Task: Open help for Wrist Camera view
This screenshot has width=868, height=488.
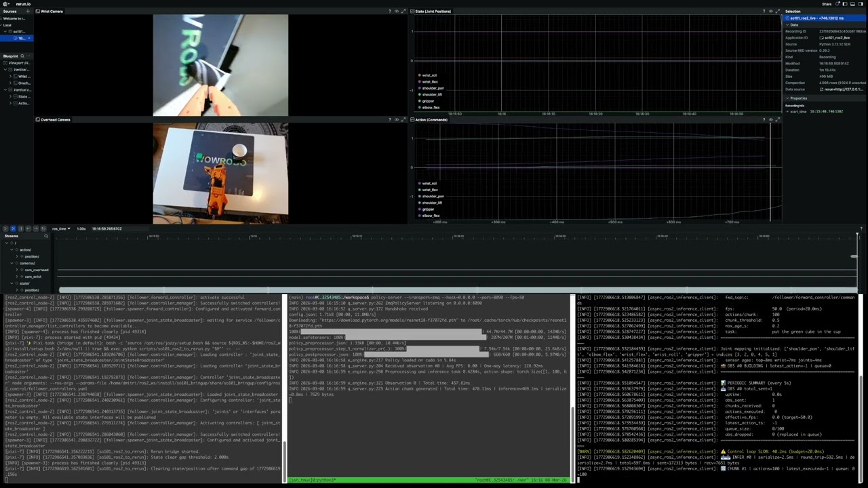Action: (x=390, y=11)
